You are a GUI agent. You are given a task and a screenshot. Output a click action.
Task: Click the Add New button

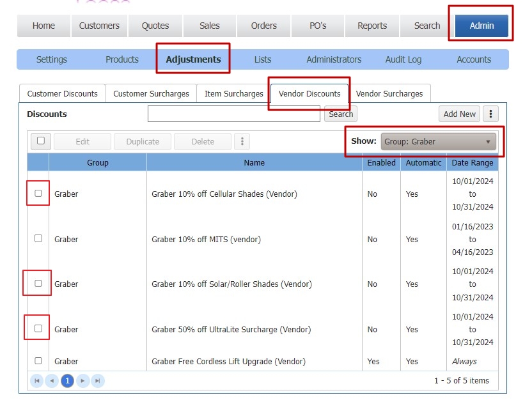pyautogui.click(x=459, y=114)
